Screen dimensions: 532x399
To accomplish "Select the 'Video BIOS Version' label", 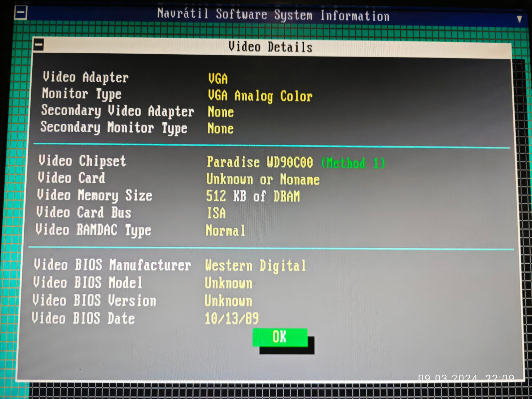I will pos(94,300).
